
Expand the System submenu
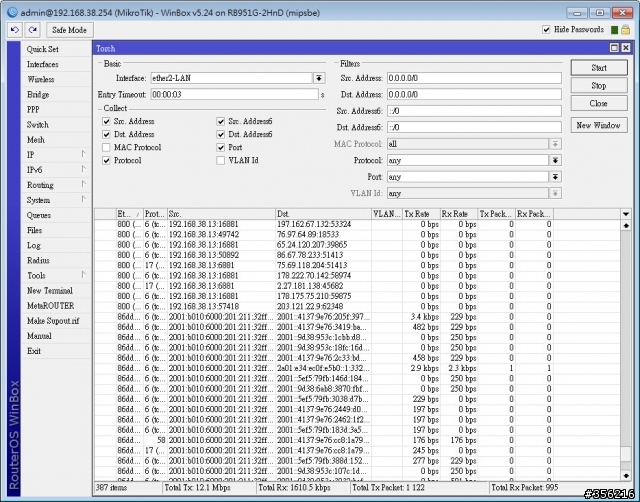coord(84,199)
